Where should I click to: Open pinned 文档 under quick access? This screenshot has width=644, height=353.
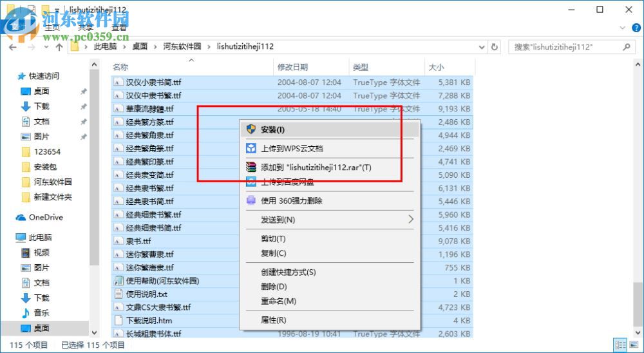tap(41, 122)
